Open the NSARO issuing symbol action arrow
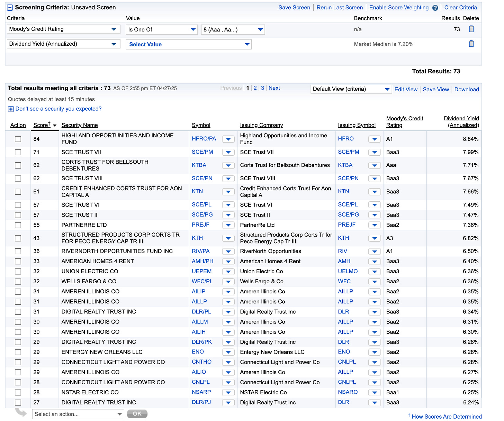Image resolution: width=504 pixels, height=421 pixels. [375, 393]
